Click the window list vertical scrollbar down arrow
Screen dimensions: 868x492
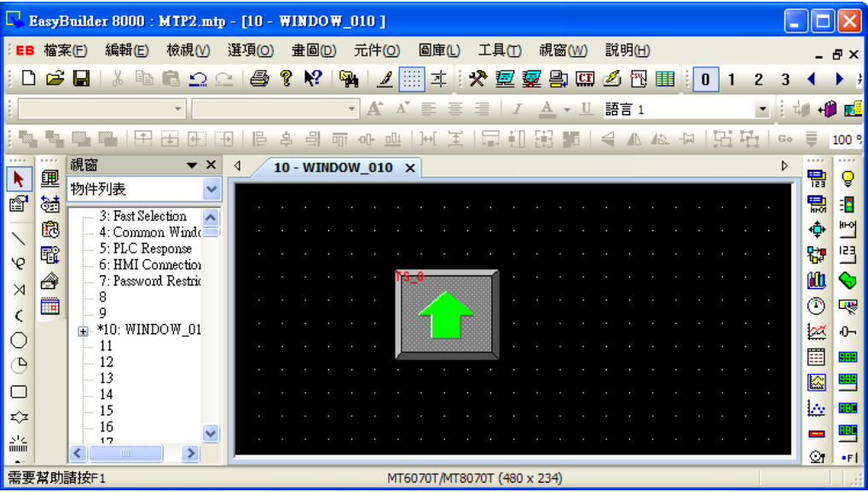pos(211,433)
